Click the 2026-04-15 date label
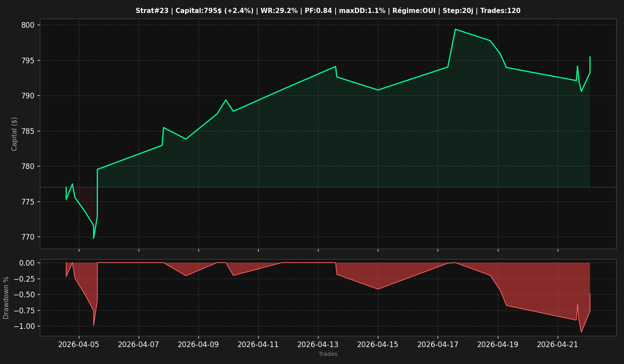 coord(378,344)
